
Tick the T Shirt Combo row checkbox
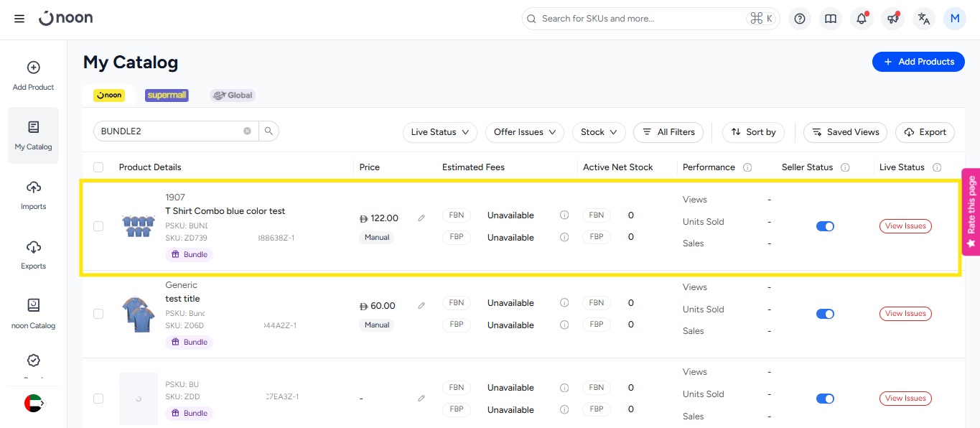point(98,226)
